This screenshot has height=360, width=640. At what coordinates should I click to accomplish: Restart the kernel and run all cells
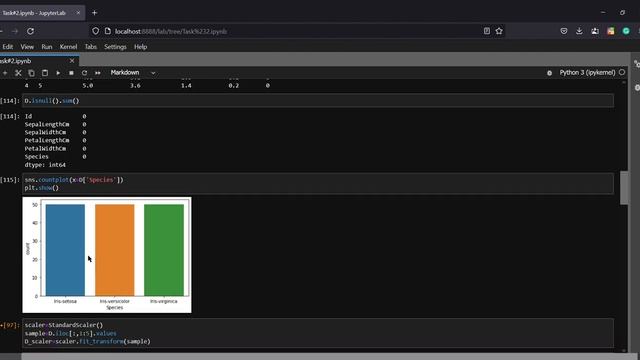[x=98, y=73]
